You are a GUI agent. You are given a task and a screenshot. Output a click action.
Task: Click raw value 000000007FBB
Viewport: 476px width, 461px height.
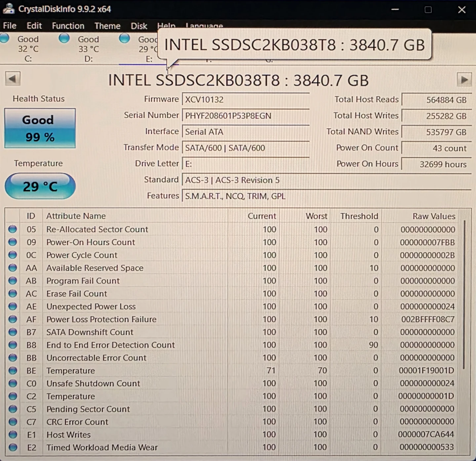point(427,242)
